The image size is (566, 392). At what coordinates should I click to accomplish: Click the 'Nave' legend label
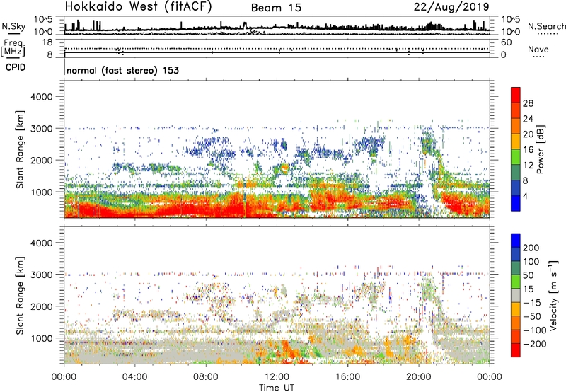pos(538,49)
